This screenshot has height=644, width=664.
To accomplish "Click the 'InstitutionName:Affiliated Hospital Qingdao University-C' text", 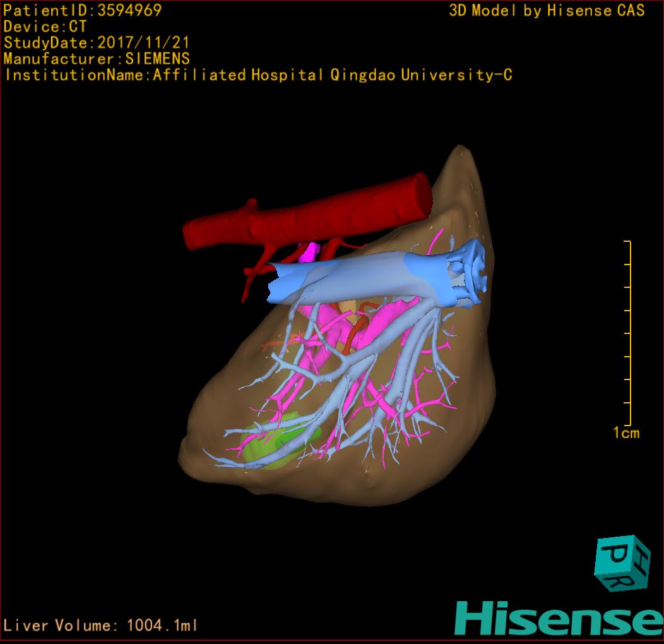I will [x=258, y=75].
